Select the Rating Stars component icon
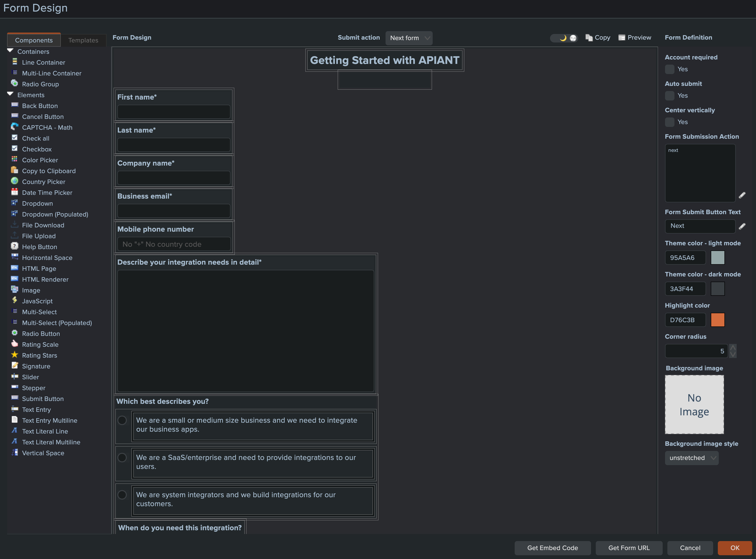 coord(15,355)
